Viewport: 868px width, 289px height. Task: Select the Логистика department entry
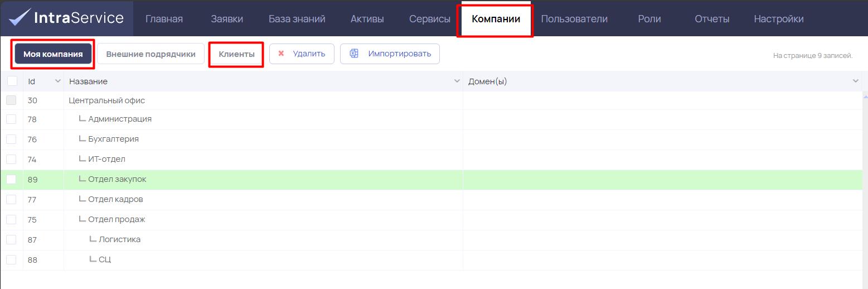point(119,239)
